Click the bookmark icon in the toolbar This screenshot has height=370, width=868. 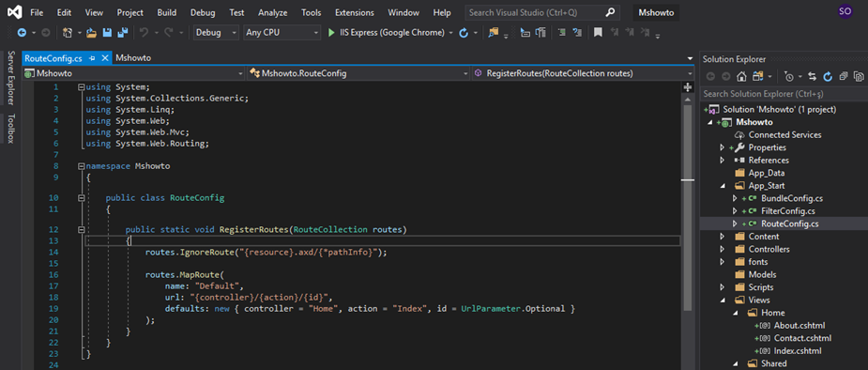[598, 33]
